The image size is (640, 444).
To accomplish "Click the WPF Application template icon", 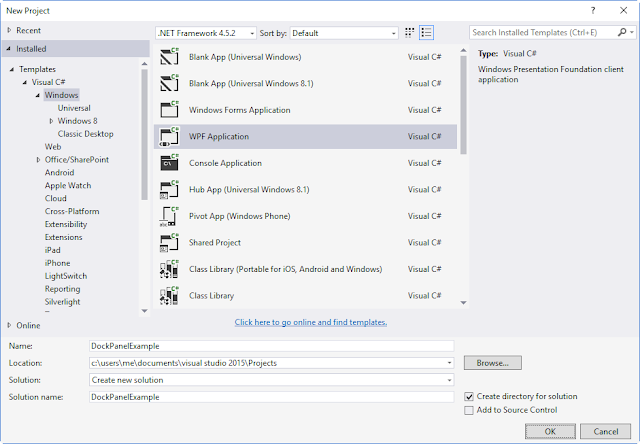I will coord(169,136).
